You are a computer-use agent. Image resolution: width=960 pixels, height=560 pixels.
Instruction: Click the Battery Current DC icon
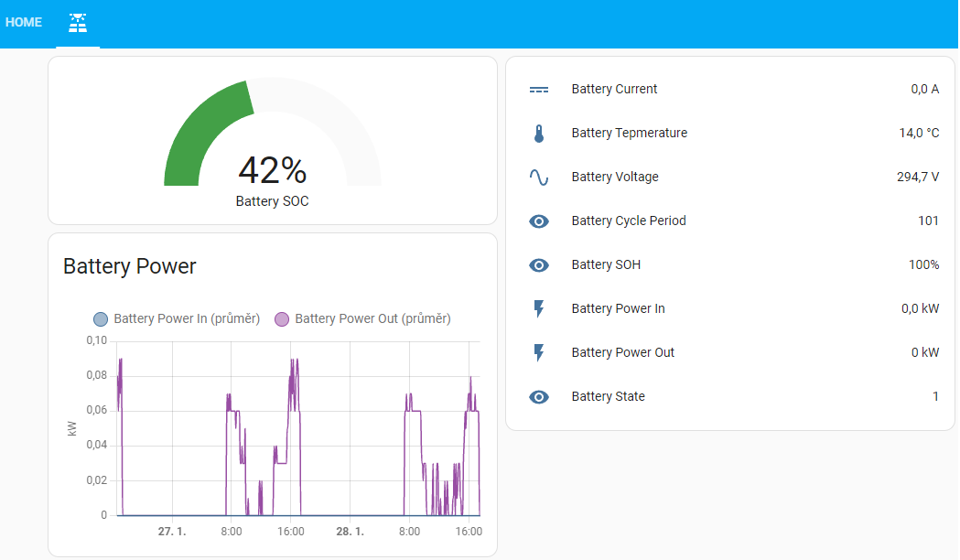click(x=539, y=90)
